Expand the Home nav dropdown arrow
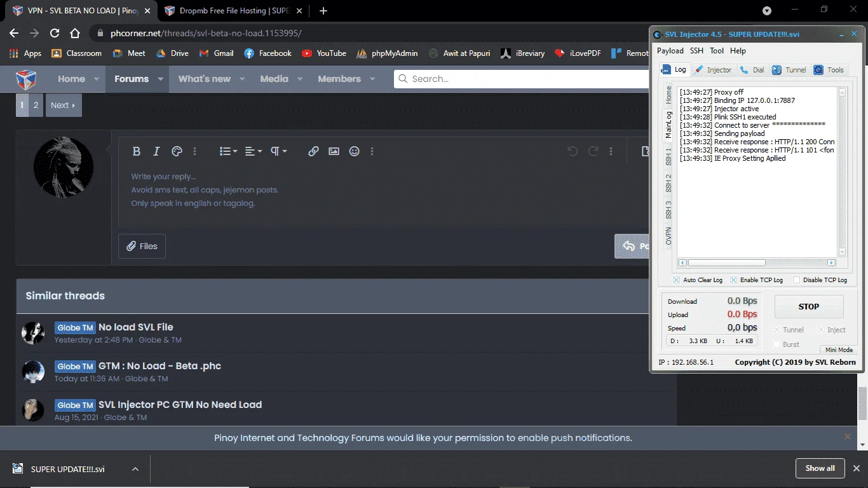Image resolution: width=868 pixels, height=488 pixels. (x=97, y=79)
